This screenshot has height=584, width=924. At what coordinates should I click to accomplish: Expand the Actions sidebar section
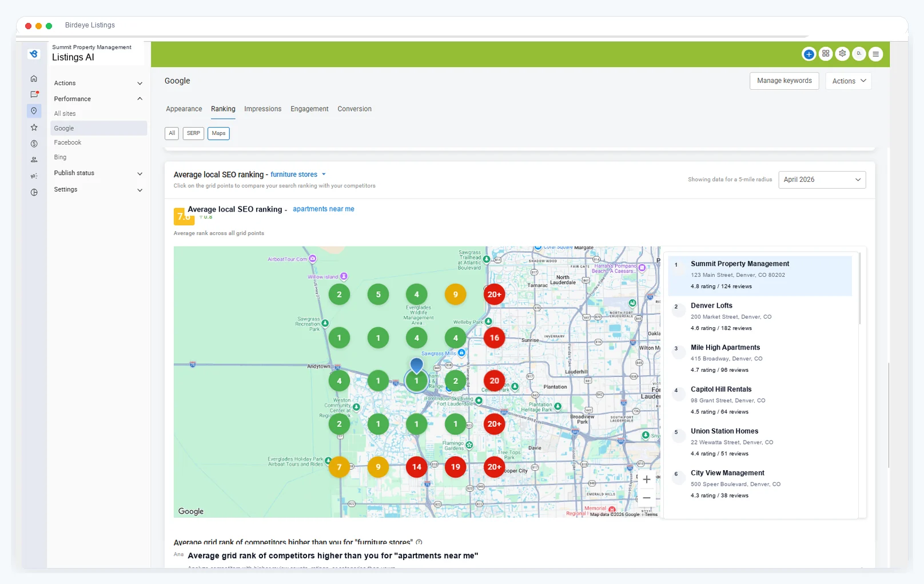coord(98,83)
